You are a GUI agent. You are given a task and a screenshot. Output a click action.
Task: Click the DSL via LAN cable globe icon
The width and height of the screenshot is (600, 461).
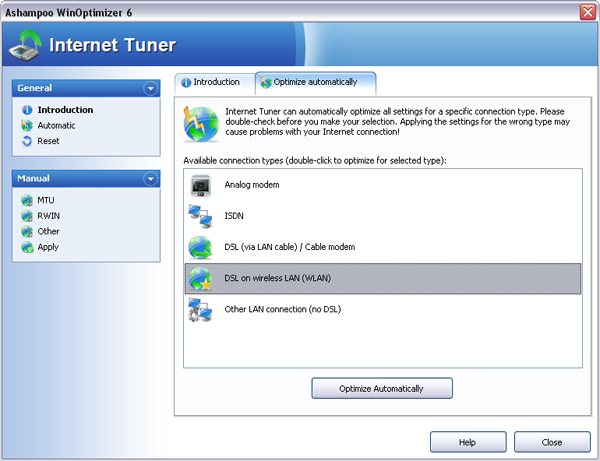point(200,248)
